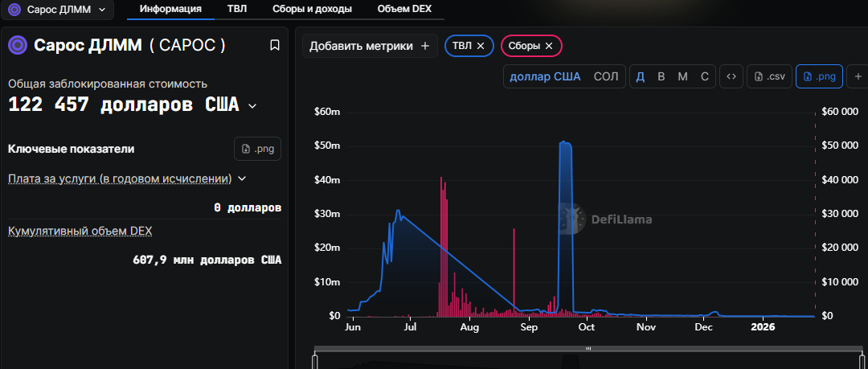Expand Плата за услуги (в годовом исчислении)
Screen dimensions: 868x369
coord(242,178)
